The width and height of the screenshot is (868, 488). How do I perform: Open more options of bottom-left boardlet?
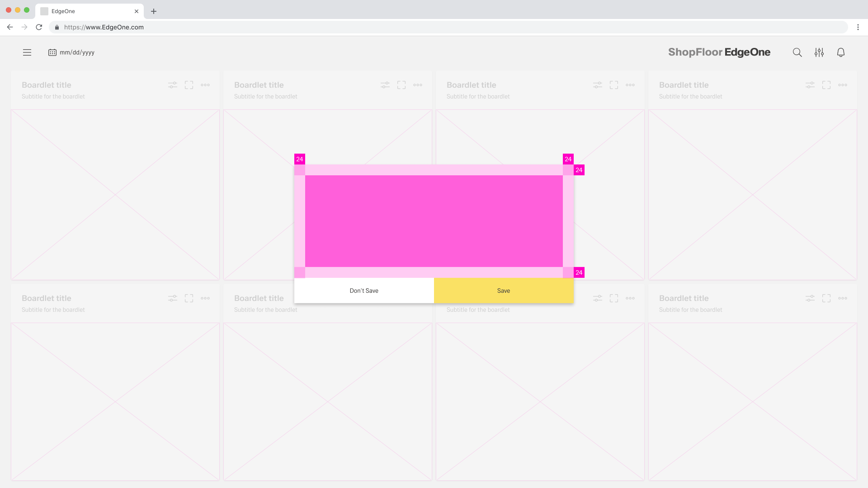coord(205,298)
